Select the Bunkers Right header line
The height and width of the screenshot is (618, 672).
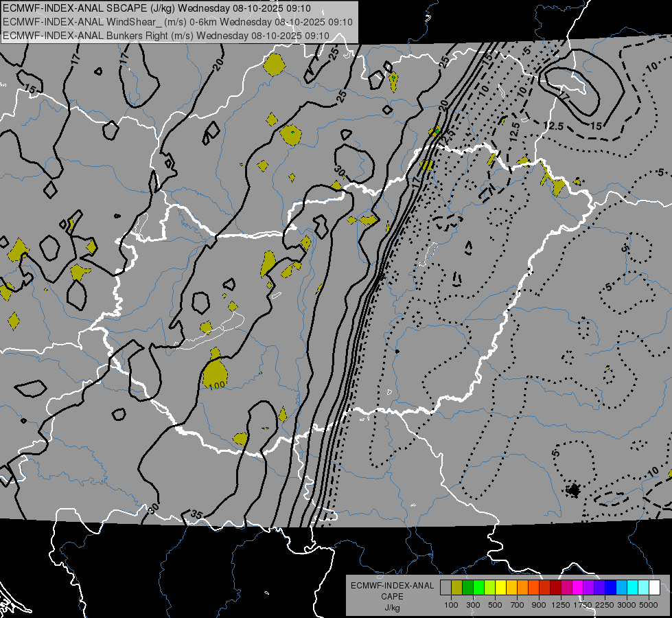pyautogui.click(x=166, y=36)
